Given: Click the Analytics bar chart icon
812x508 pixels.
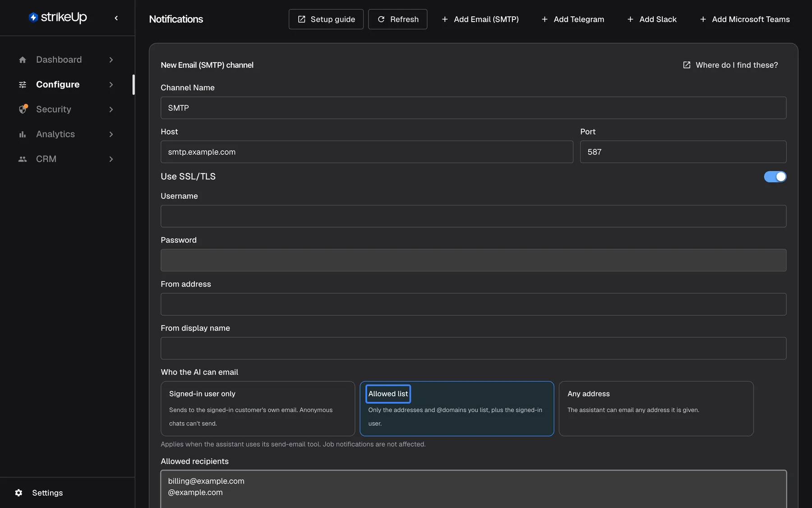Looking at the screenshot, I should click(23, 134).
